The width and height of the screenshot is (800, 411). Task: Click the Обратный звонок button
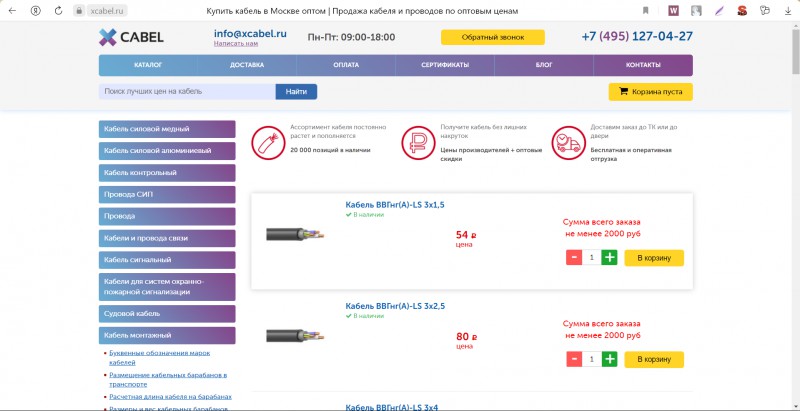[x=493, y=37]
